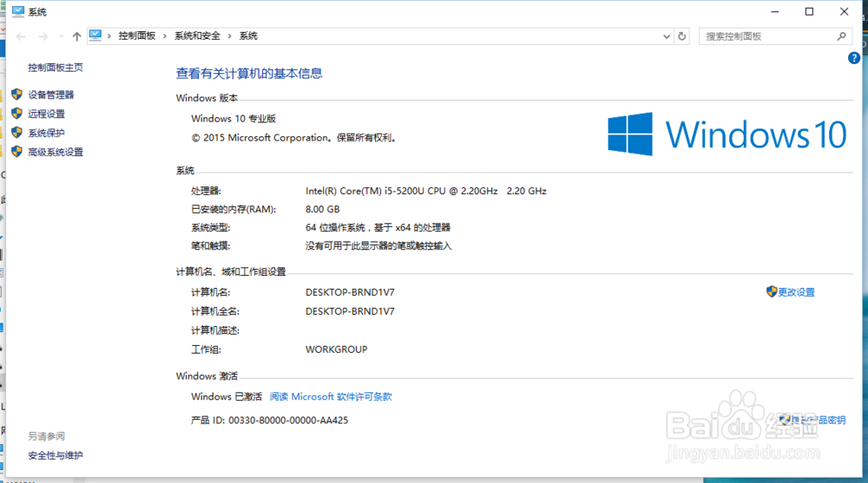868x483 pixels.
Task: Open Device Manager (设备管理器) link
Action: pyautogui.click(x=51, y=95)
